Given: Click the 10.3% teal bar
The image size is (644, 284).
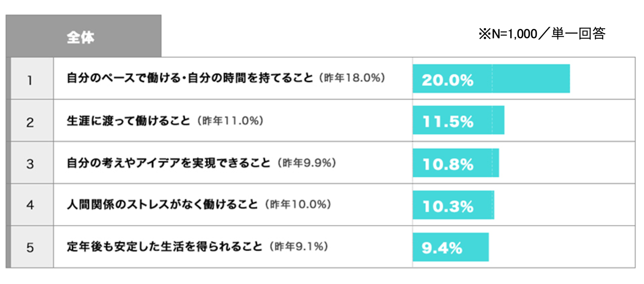Looking at the screenshot, I should (453, 205).
